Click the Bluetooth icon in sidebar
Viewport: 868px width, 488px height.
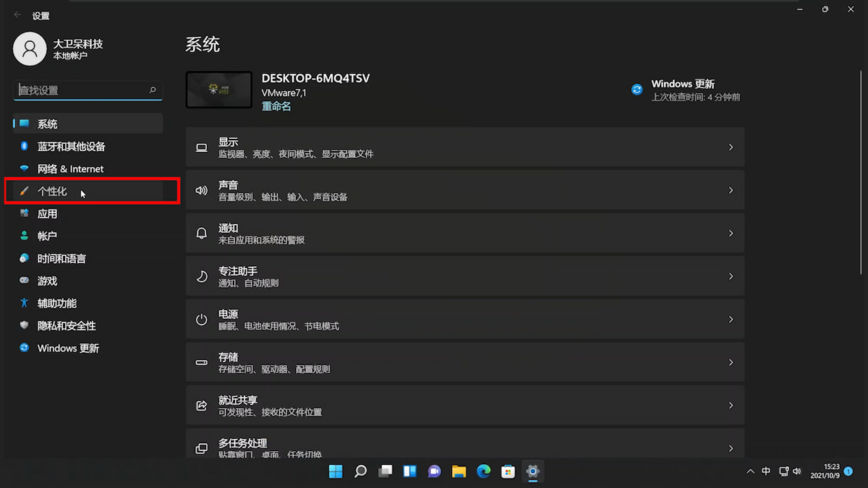pyautogui.click(x=24, y=146)
